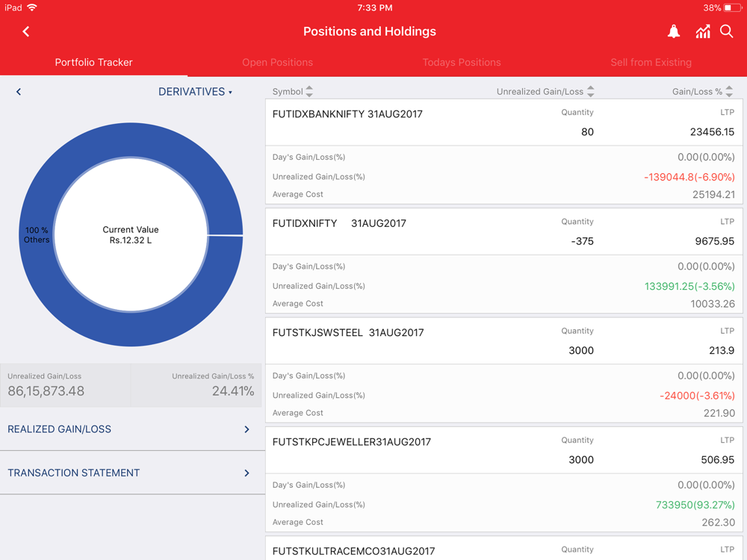Image resolution: width=747 pixels, height=560 pixels.
Task: Open notifications bell icon
Action: [673, 31]
